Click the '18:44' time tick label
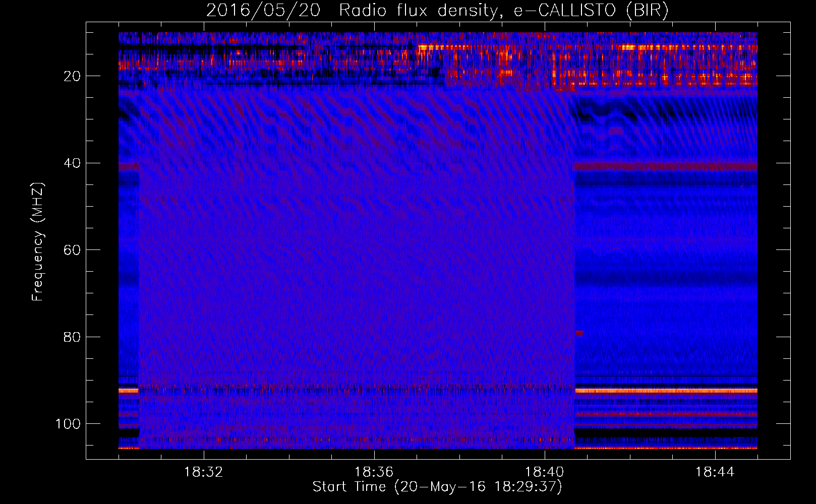The image size is (816, 504). pyautogui.click(x=715, y=472)
